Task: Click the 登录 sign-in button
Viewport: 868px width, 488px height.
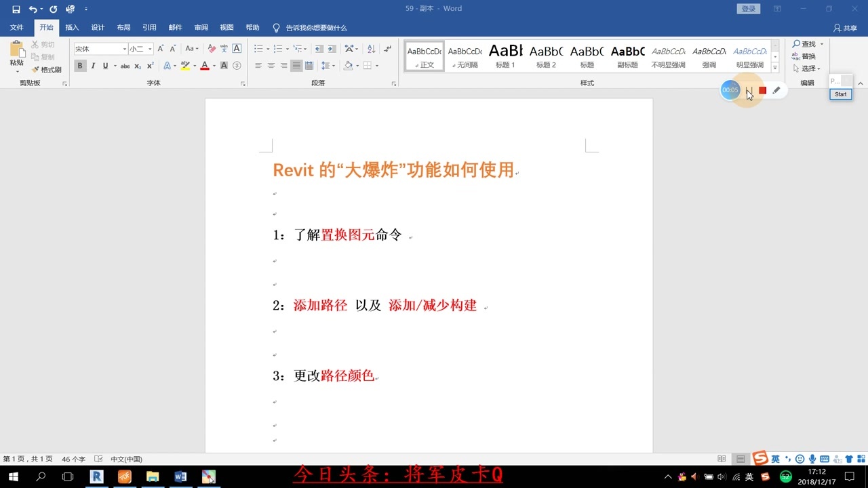Action: [x=748, y=9]
